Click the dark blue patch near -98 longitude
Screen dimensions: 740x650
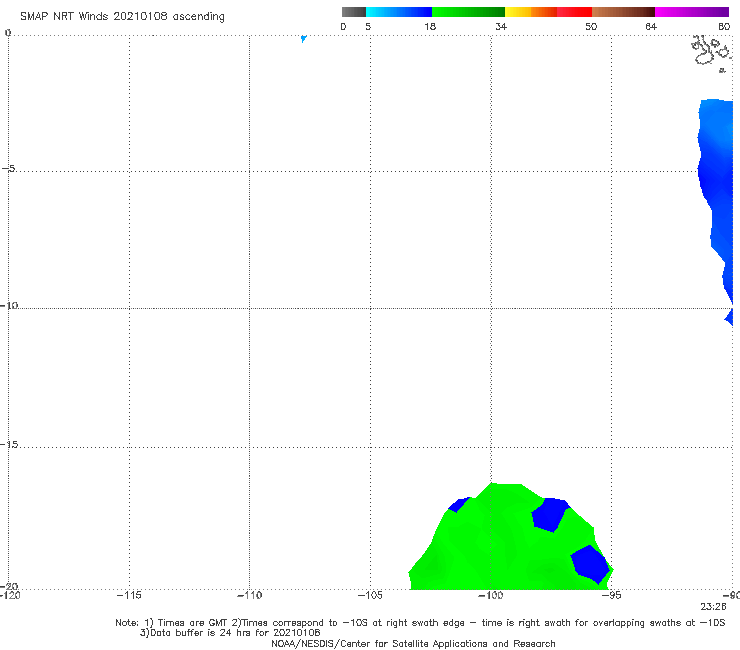[x=550, y=515]
